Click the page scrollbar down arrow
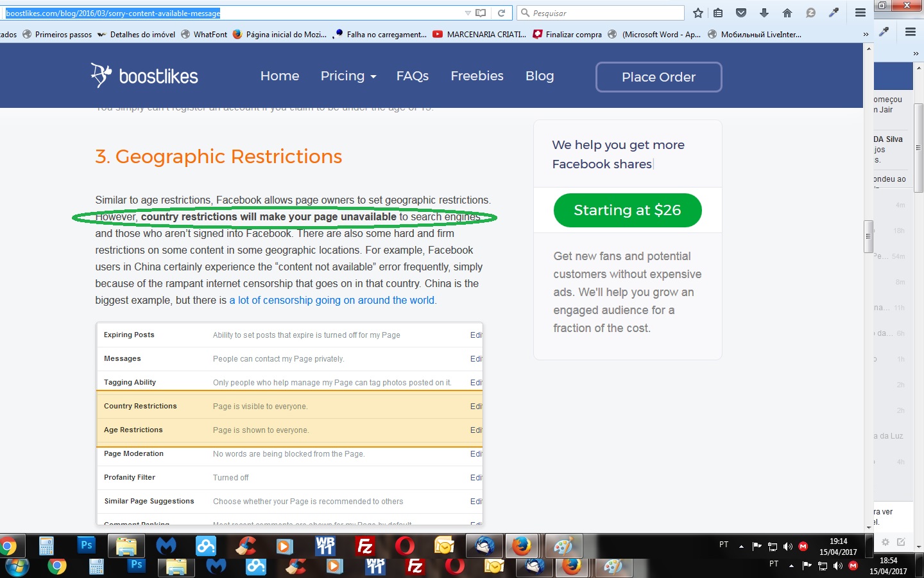Image resolution: width=924 pixels, height=578 pixels. pos(869,527)
